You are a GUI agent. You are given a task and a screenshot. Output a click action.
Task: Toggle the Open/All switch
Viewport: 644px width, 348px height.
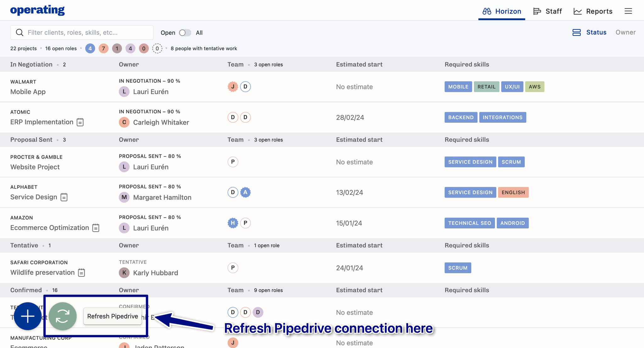[185, 33]
